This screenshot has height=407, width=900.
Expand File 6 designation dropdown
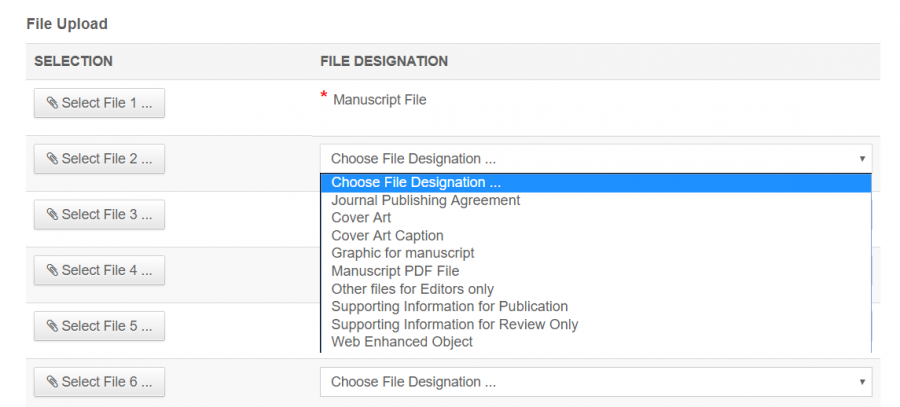click(x=595, y=382)
